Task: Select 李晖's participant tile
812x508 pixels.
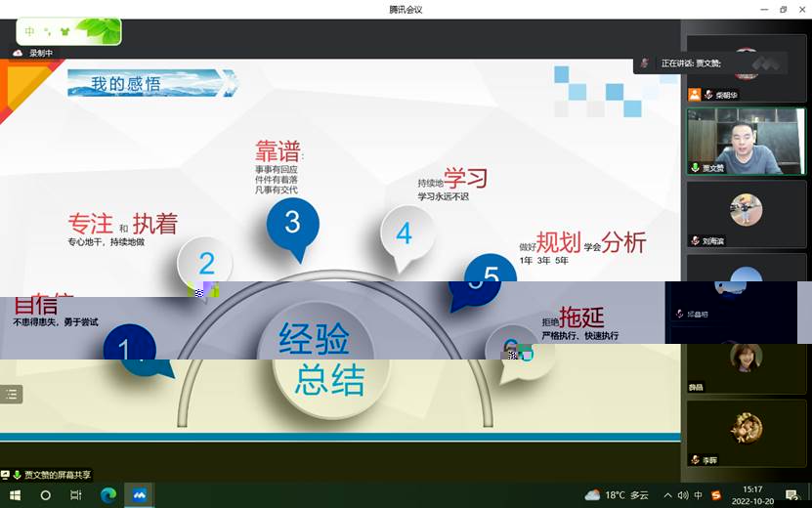Action: [747, 433]
